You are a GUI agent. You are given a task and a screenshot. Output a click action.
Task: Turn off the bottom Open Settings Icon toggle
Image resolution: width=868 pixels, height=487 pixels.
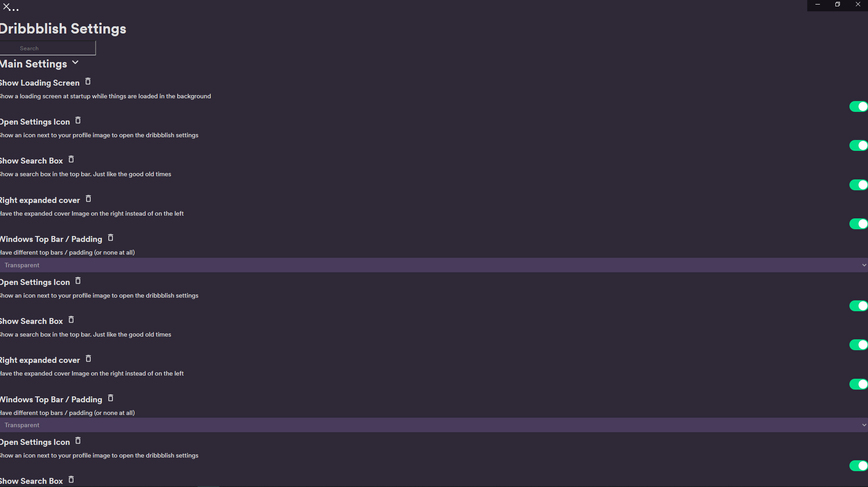858,466
